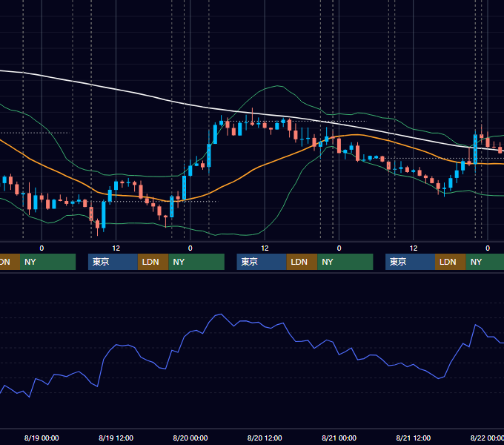Click the LDN session block on 8/19
This screenshot has width=504, height=445.
pyautogui.click(x=153, y=262)
